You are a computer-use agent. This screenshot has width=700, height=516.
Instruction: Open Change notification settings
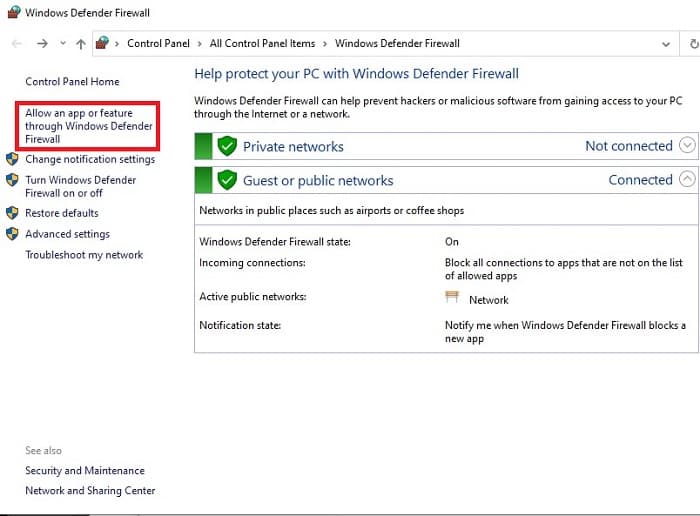tap(90, 159)
